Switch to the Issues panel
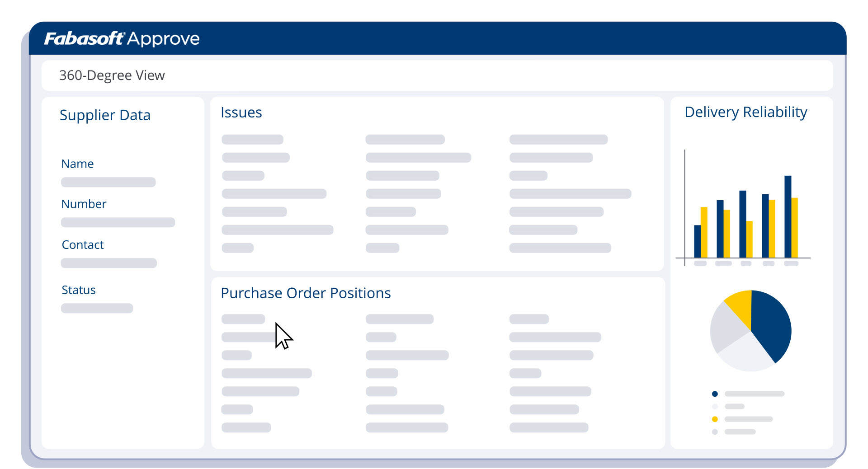868x469 pixels. (x=241, y=113)
